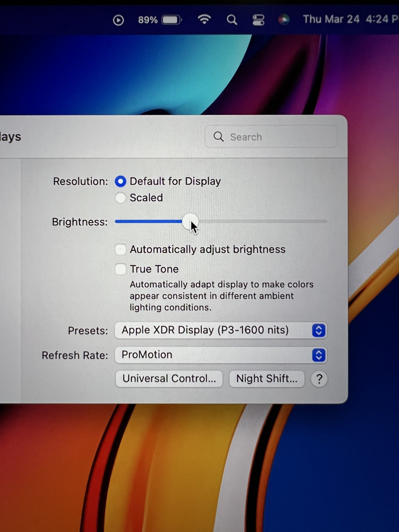Open the Presets dropdown for Apple XDR Display
399x532 pixels.
tap(221, 330)
